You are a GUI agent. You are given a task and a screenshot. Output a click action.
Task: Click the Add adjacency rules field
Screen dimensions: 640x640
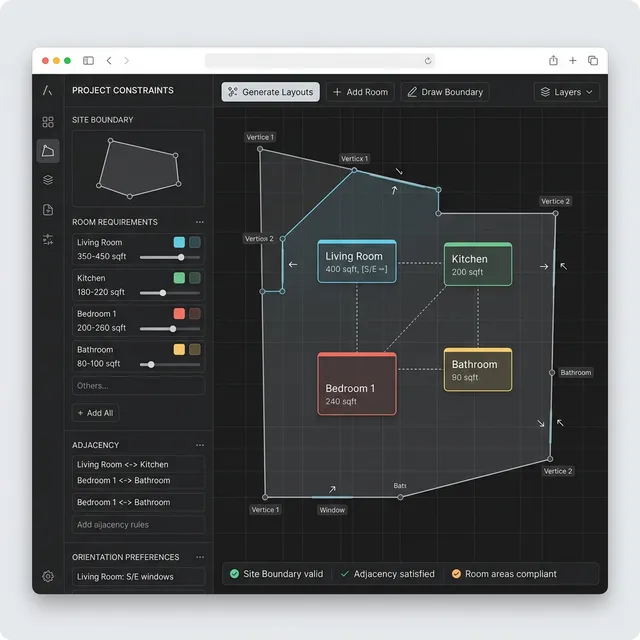[x=138, y=524]
